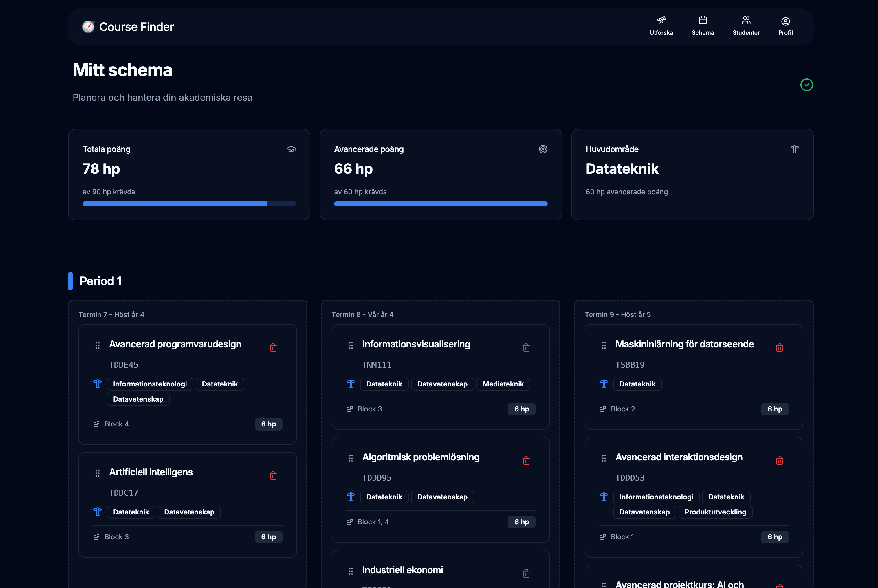Image resolution: width=878 pixels, height=588 pixels.
Task: Delete the Avancerad programvarudesign course
Action: click(273, 348)
